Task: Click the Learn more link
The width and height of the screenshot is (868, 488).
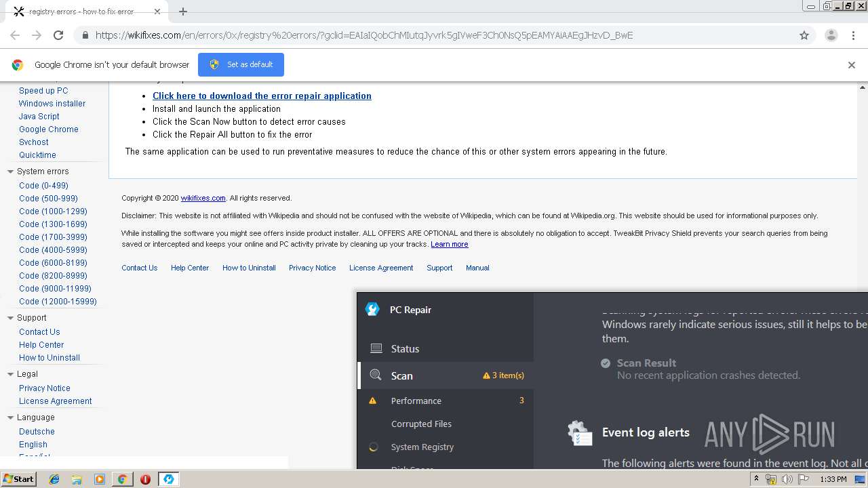Action: point(449,244)
